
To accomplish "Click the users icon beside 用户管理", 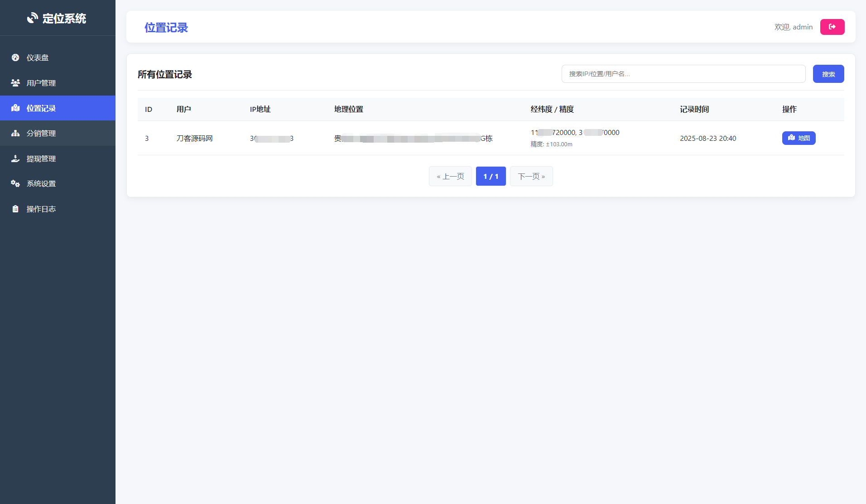I will coord(15,82).
